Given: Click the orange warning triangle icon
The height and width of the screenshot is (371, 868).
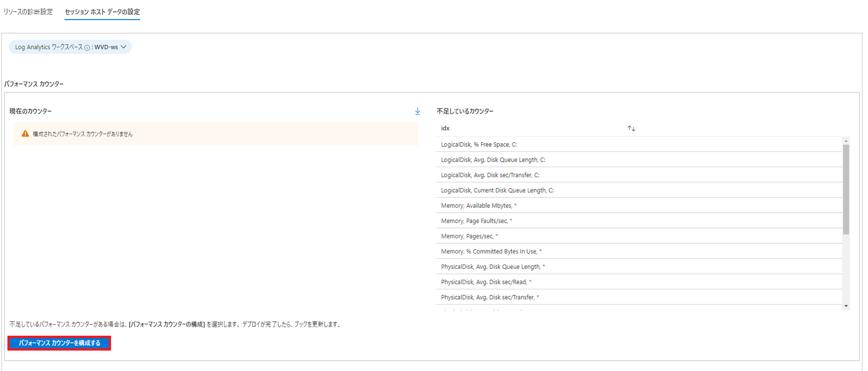Looking at the screenshot, I should 25,134.
